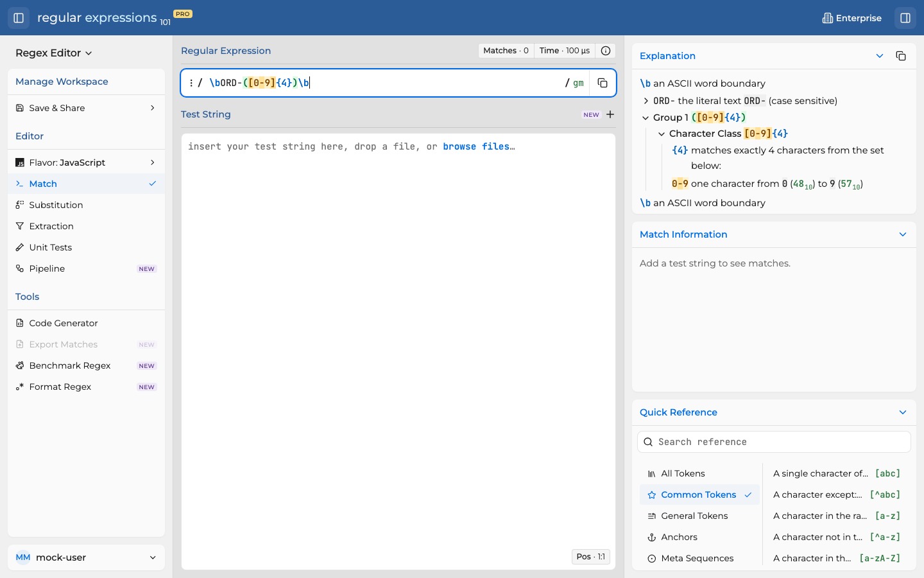
Task: Select the Meta Sequences category
Action: pyautogui.click(x=700, y=558)
